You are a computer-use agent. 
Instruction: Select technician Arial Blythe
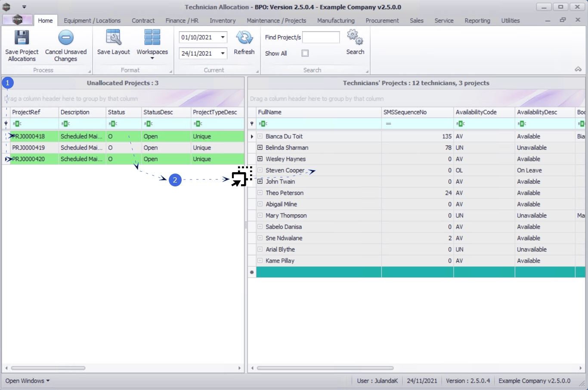pos(280,249)
